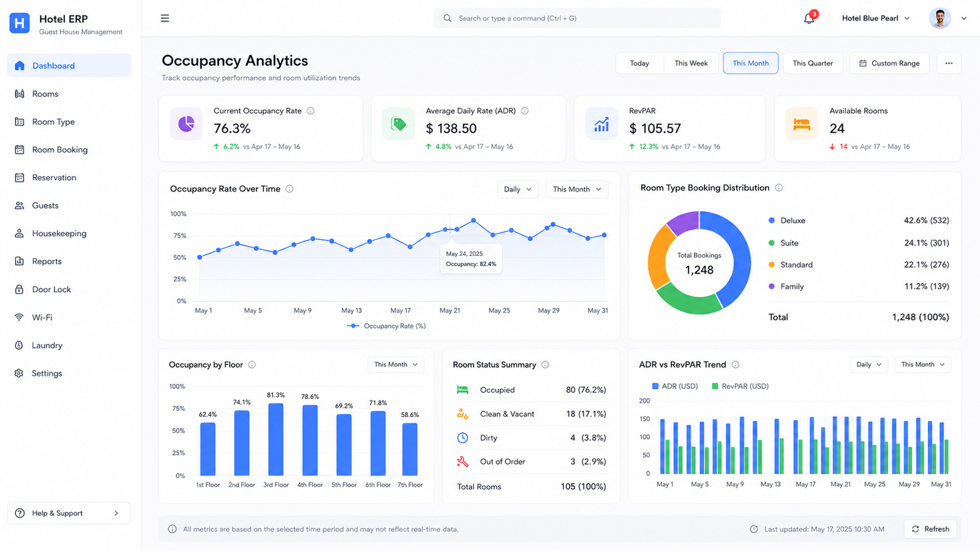980x551 pixels.
Task: Open This Month dropdown in Occupancy by Floor
Action: (396, 364)
